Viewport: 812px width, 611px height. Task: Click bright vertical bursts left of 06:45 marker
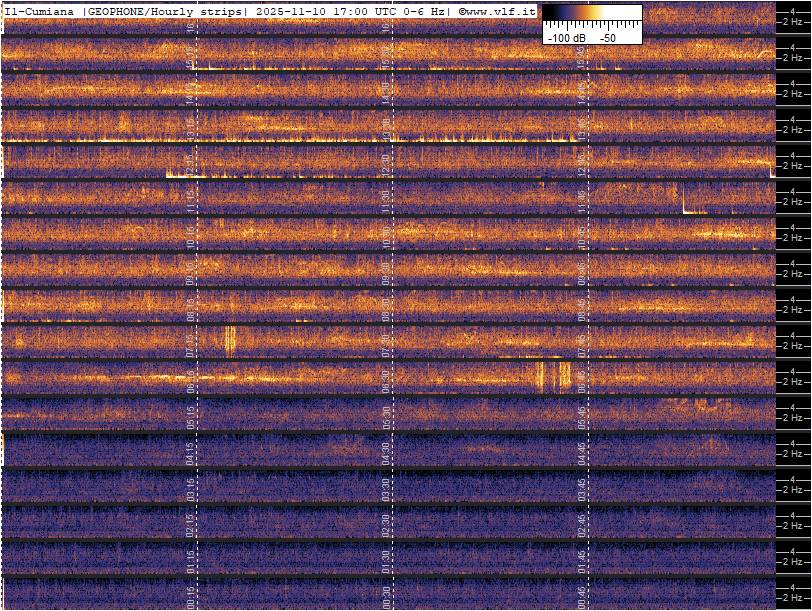(553, 376)
